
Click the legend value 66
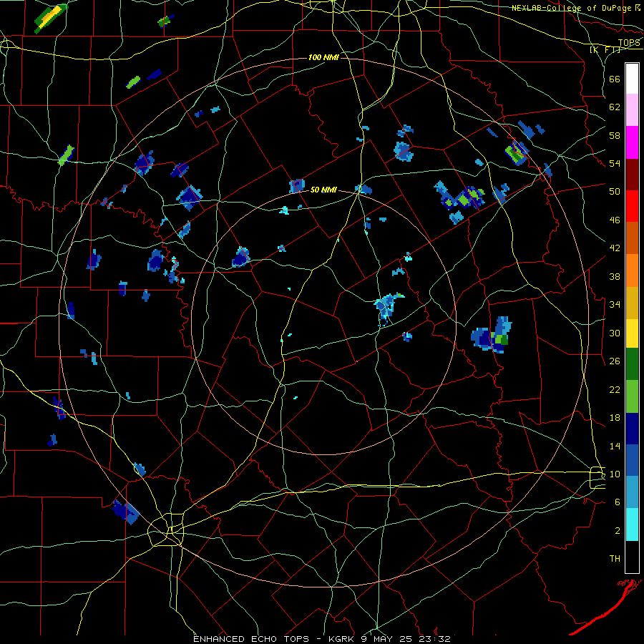(615, 79)
